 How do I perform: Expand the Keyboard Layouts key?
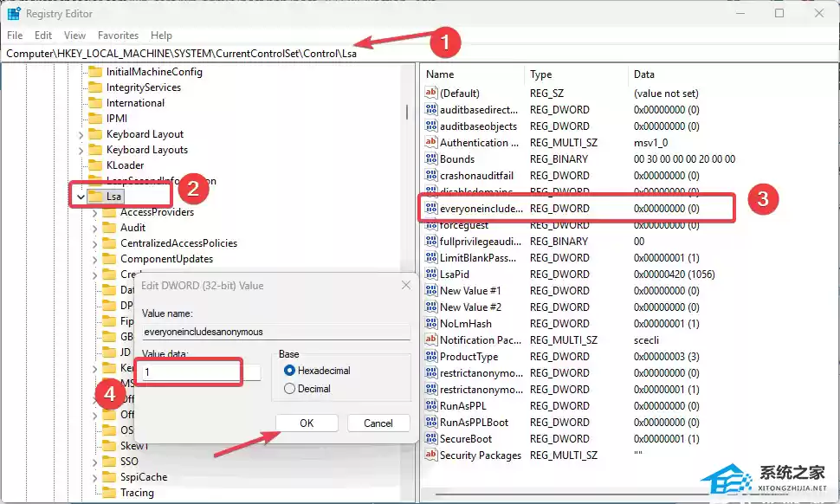(81, 150)
